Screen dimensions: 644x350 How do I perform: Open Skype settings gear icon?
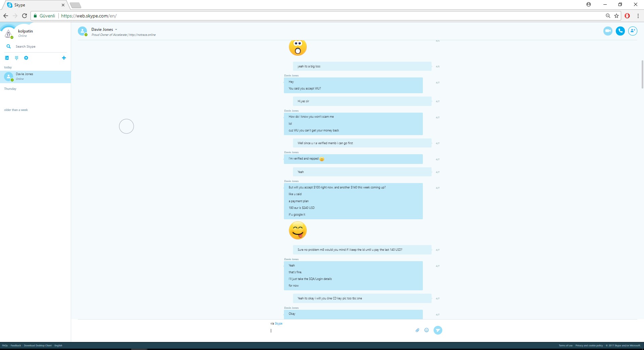26,58
